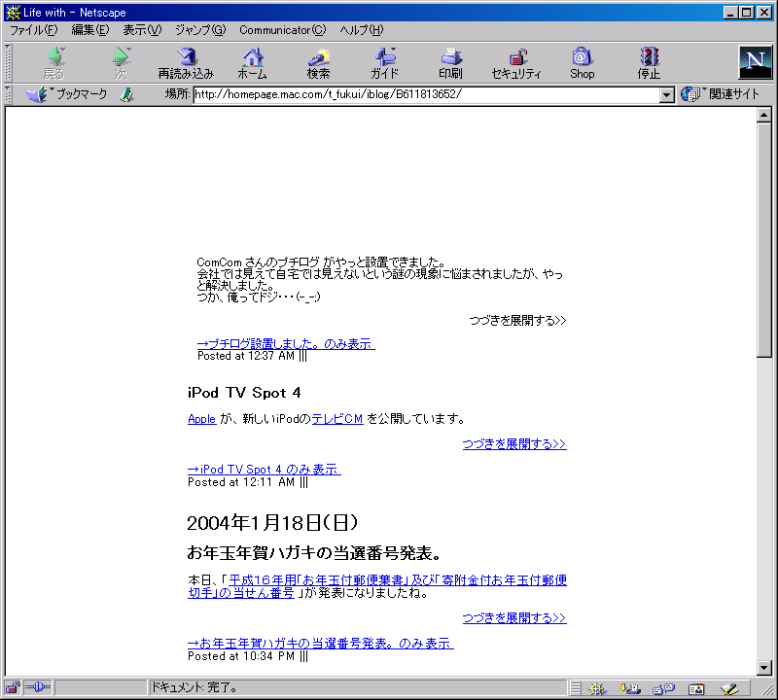Open the Communicator(C) menu
Image resolution: width=778 pixels, height=700 pixels.
click(x=283, y=30)
